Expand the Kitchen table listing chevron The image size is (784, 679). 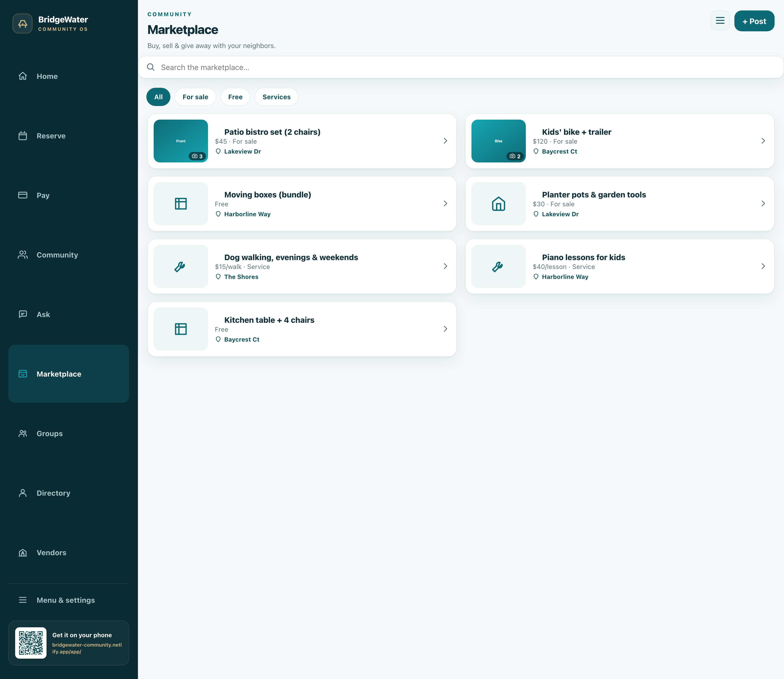446,329
